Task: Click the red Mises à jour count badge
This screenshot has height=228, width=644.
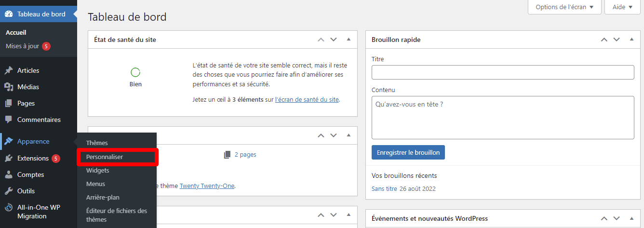Action: click(x=46, y=46)
